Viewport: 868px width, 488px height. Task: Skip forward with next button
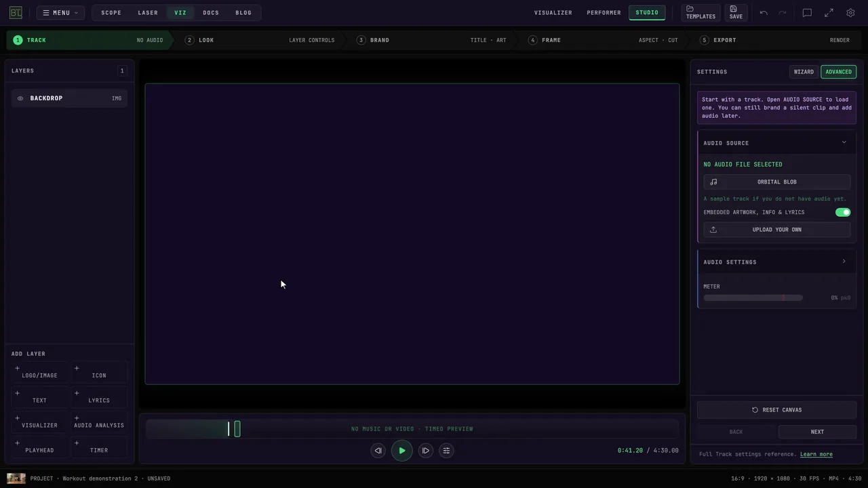point(426,450)
